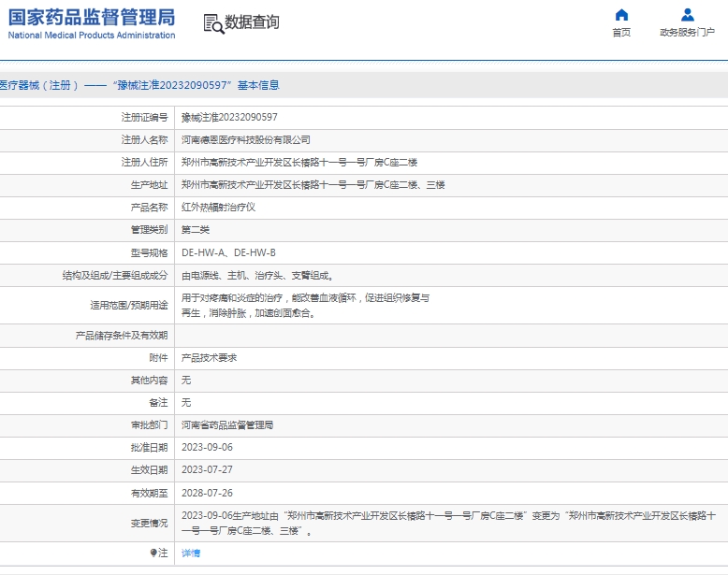Click the 数据查询 search document icon
This screenshot has height=575, width=728.
click(x=213, y=23)
